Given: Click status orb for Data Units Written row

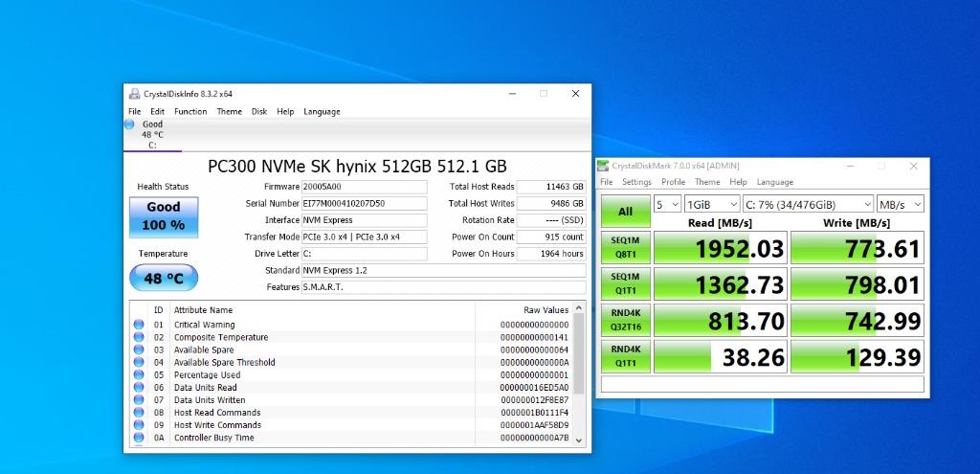Looking at the screenshot, I should pos(139,399).
